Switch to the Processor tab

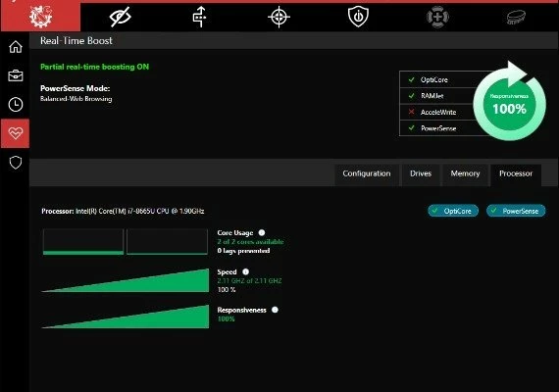coord(516,173)
